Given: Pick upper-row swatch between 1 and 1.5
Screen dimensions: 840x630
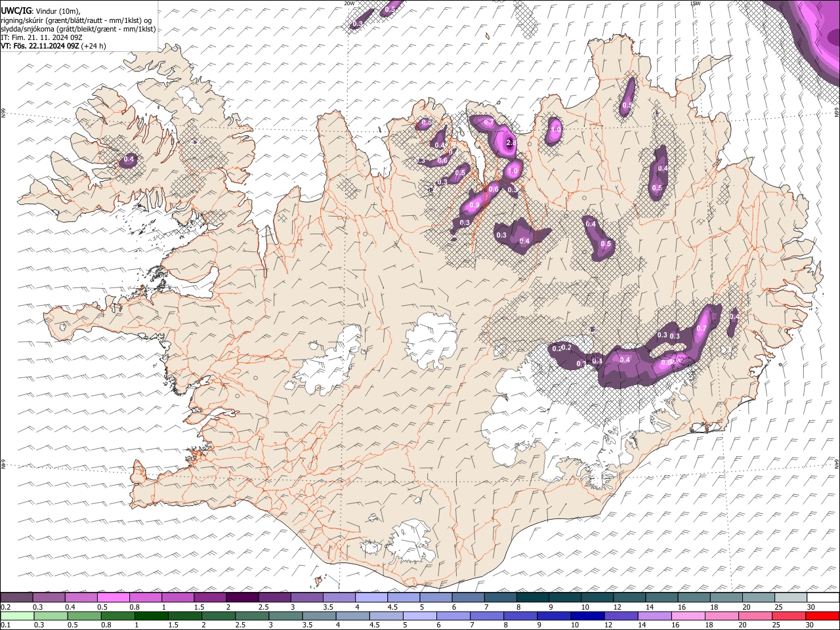Looking at the screenshot, I should pyautogui.click(x=178, y=597).
